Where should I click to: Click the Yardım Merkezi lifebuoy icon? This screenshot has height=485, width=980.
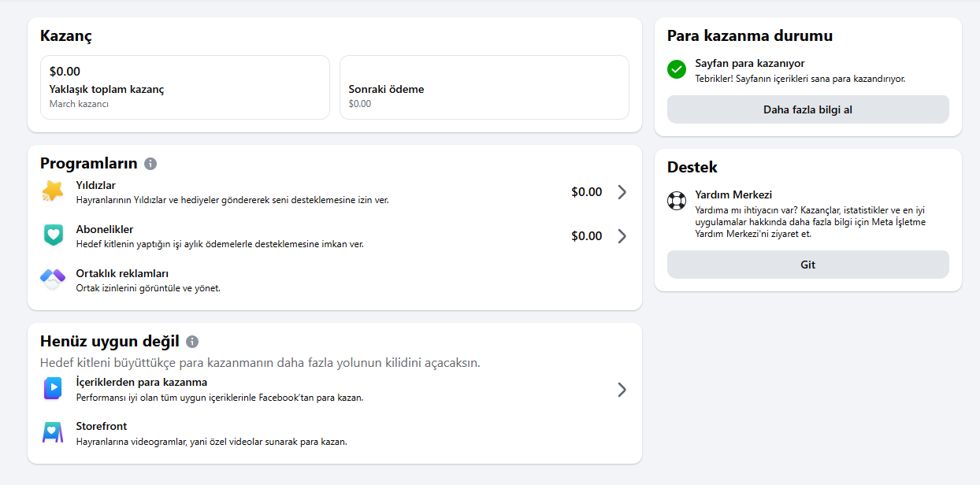677,201
